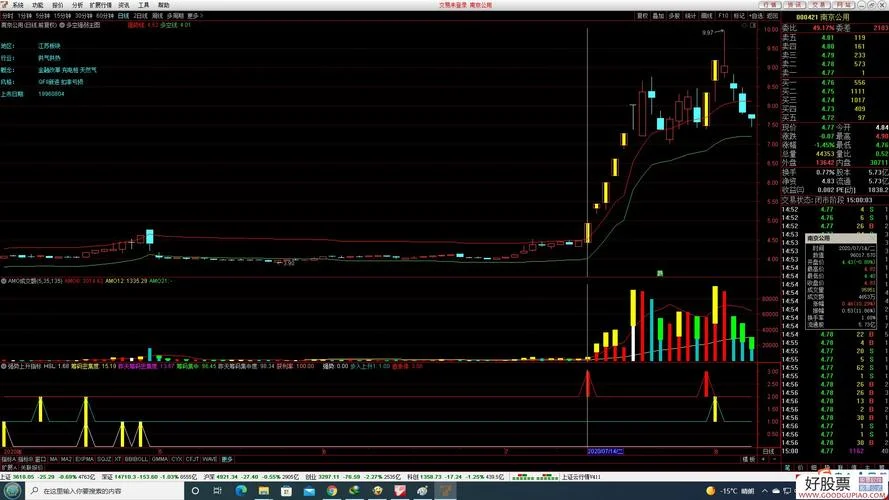Open Google Chrome from the taskbar

(332, 490)
